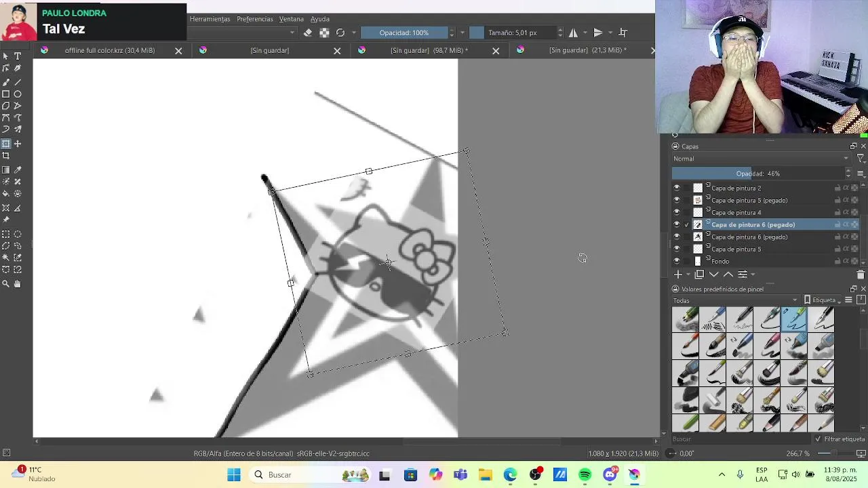Select the fill bucket tool

6,194
